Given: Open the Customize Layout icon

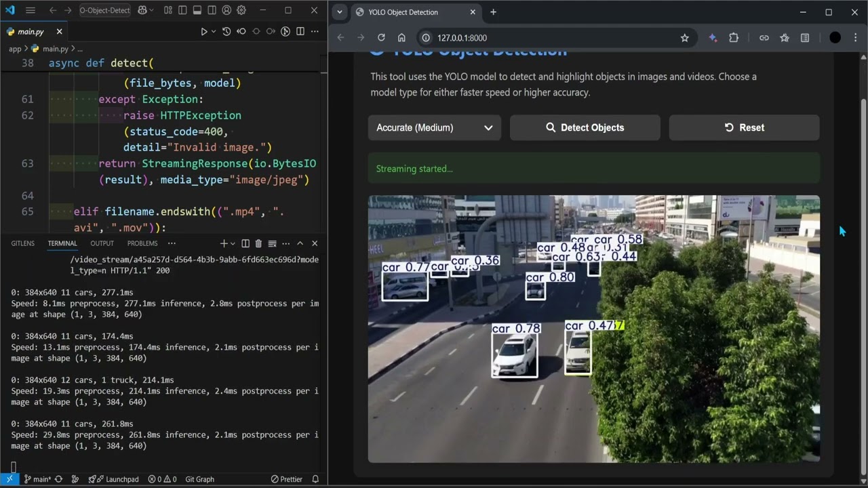Looking at the screenshot, I should pos(167,10).
